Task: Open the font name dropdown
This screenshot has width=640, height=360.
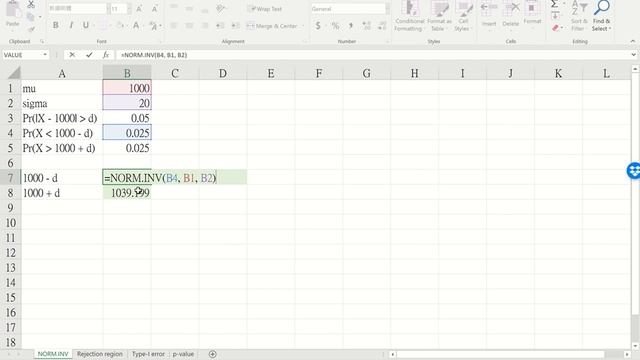Action: pos(109,9)
